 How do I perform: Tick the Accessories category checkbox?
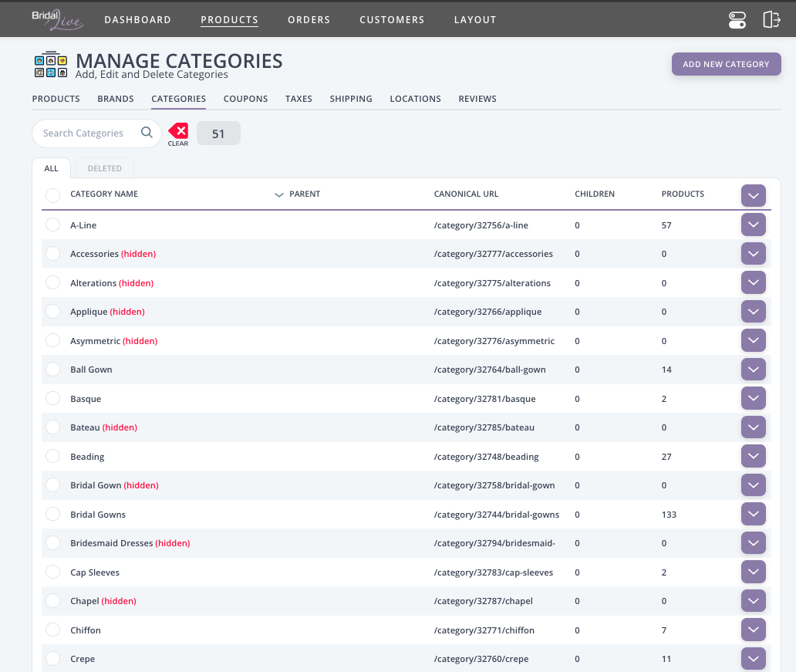pyautogui.click(x=52, y=254)
